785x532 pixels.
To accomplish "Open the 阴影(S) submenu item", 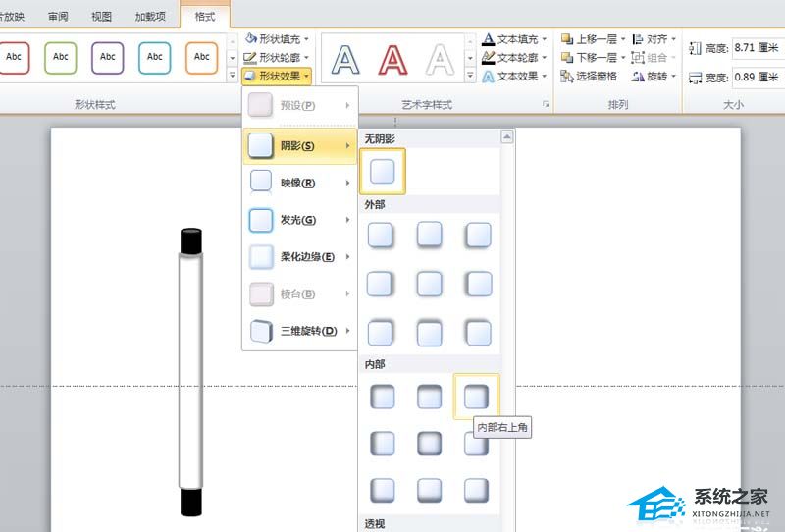I will (x=300, y=146).
